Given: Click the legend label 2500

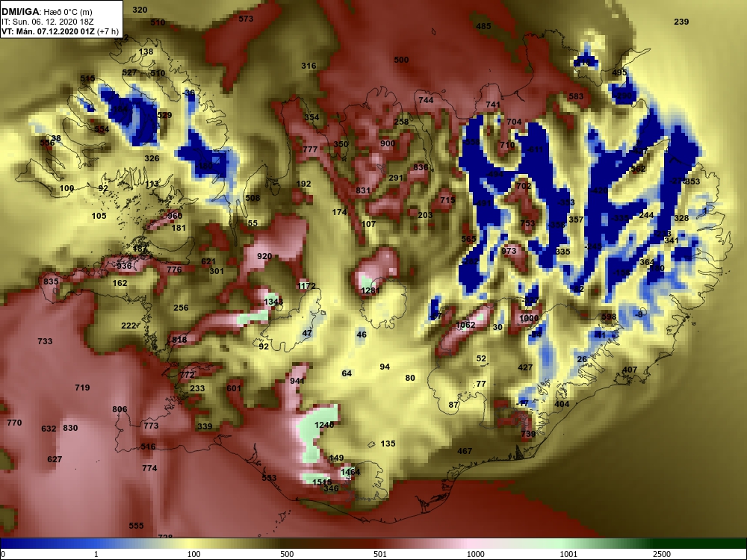Looking at the screenshot, I should click(662, 554).
